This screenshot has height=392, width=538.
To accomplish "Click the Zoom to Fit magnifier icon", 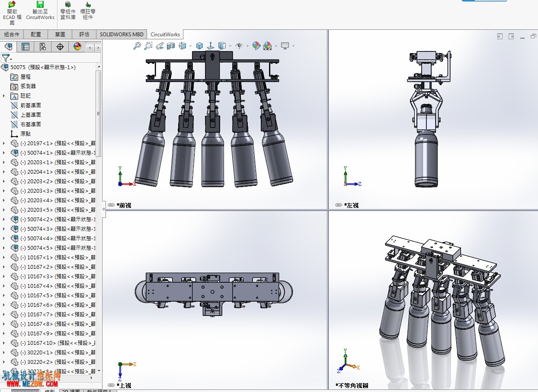I will tap(137, 45).
